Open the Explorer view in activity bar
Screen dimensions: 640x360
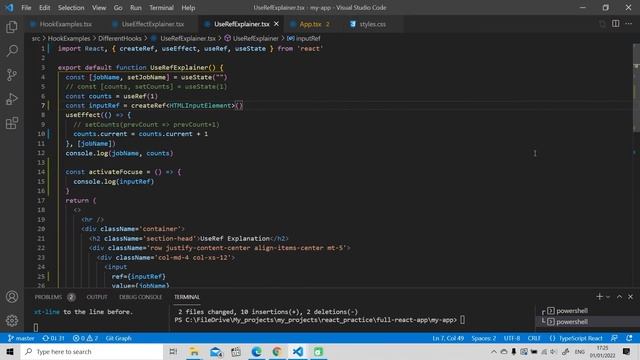(x=12, y=27)
